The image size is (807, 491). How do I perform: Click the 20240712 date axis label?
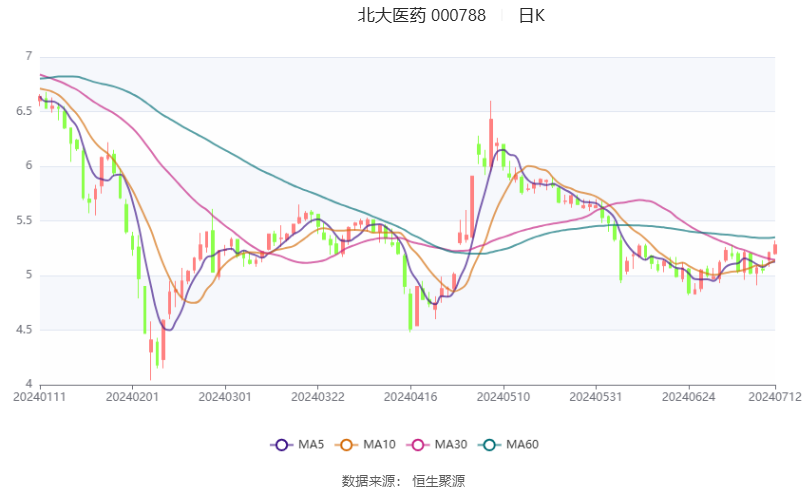[x=775, y=397]
